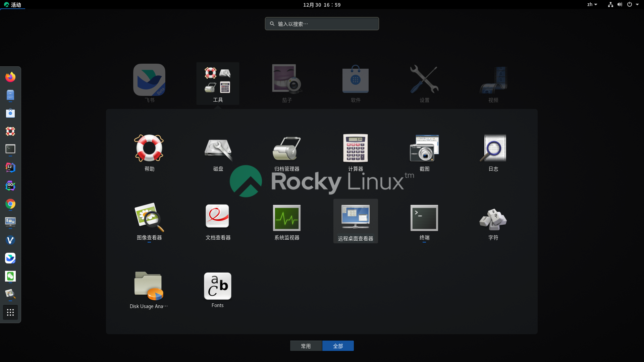Expand the zh input source dropdown
This screenshot has height=362, width=644.
[592, 5]
